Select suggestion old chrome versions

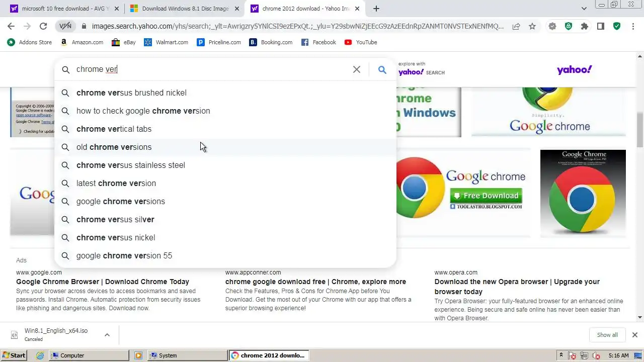coord(225,147)
